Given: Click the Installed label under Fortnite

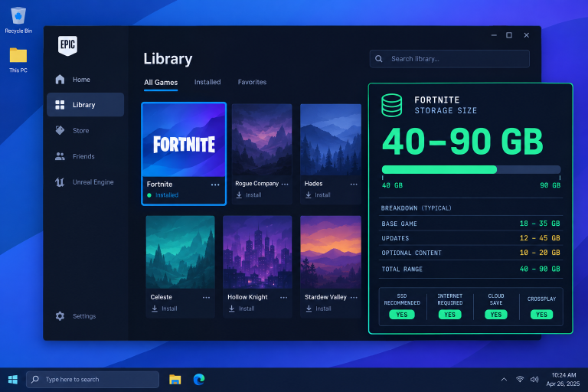Looking at the screenshot, I should [x=167, y=195].
